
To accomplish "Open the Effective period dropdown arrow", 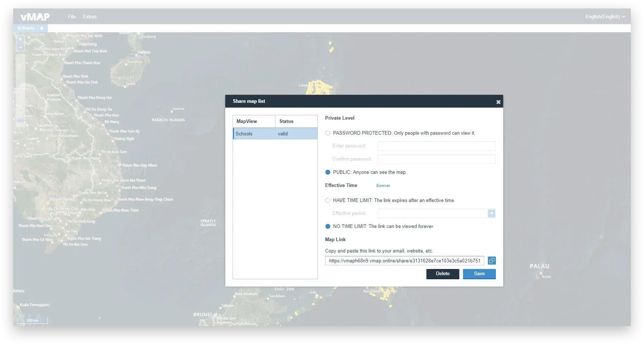I will pyautogui.click(x=492, y=213).
